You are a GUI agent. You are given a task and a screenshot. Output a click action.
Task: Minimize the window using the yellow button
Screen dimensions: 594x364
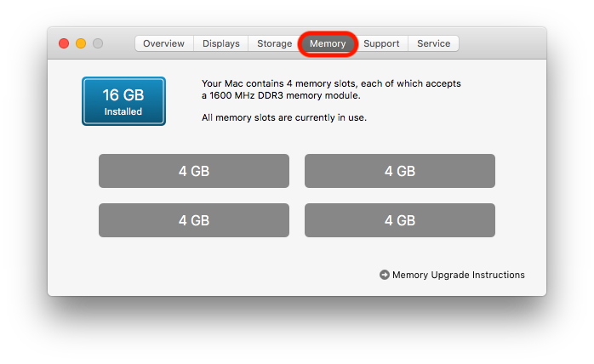(81, 43)
